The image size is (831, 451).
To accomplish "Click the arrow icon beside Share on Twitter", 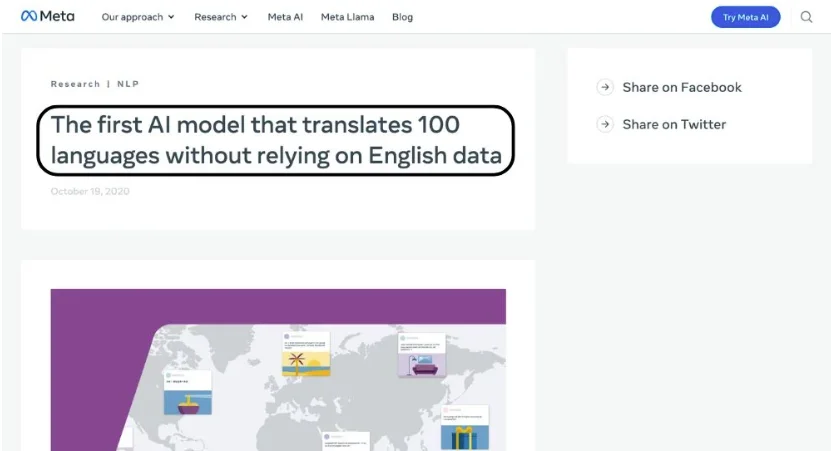I will [x=605, y=124].
